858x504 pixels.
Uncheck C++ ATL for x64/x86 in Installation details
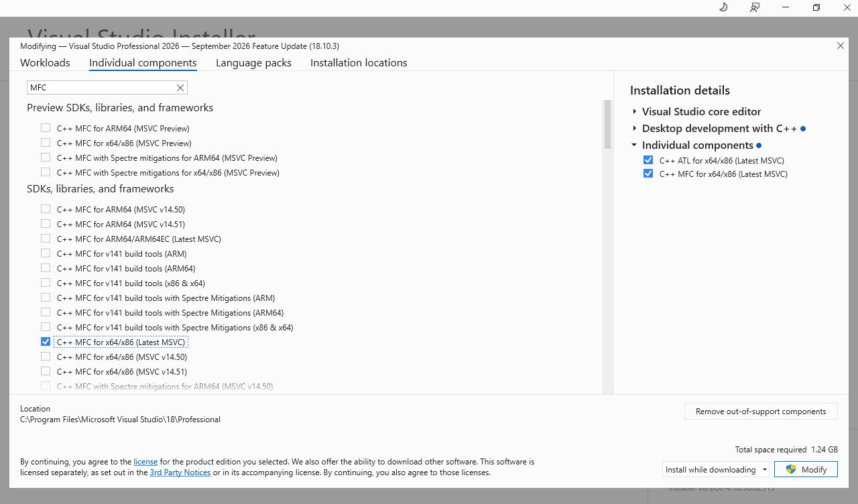click(648, 160)
